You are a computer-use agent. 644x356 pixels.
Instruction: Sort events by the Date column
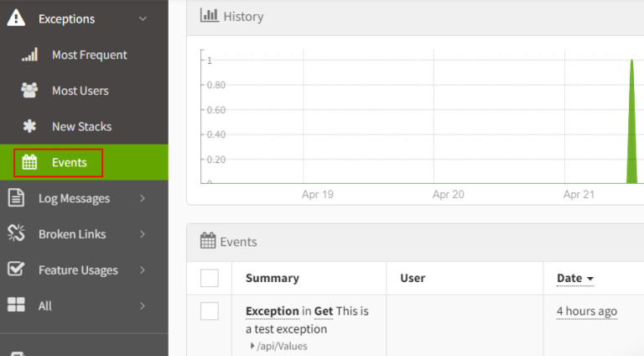point(575,278)
